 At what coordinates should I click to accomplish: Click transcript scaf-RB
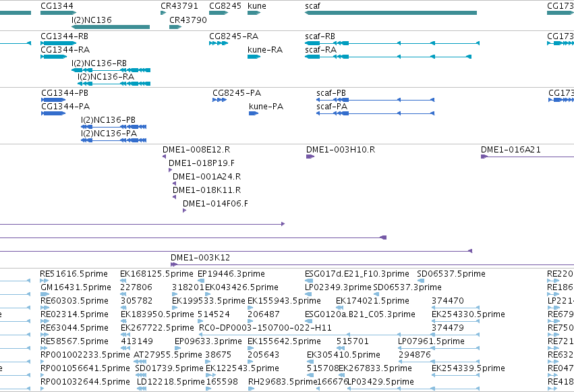[x=392, y=43]
